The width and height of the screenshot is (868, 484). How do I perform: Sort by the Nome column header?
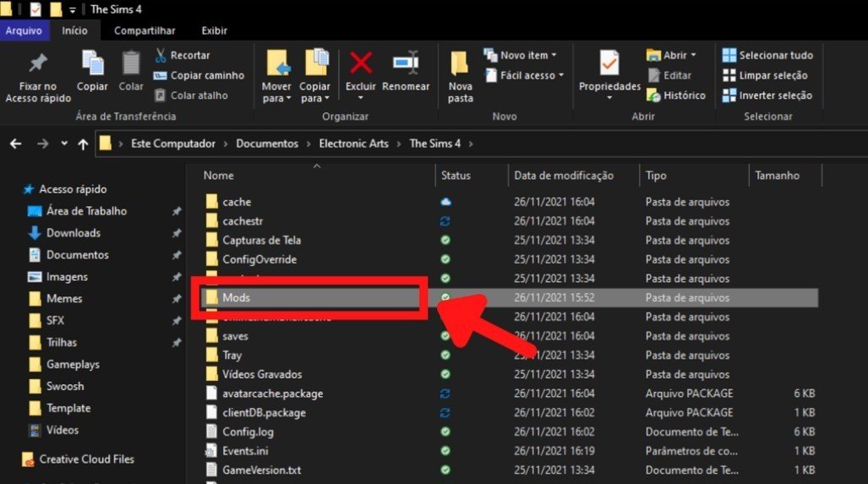[218, 176]
